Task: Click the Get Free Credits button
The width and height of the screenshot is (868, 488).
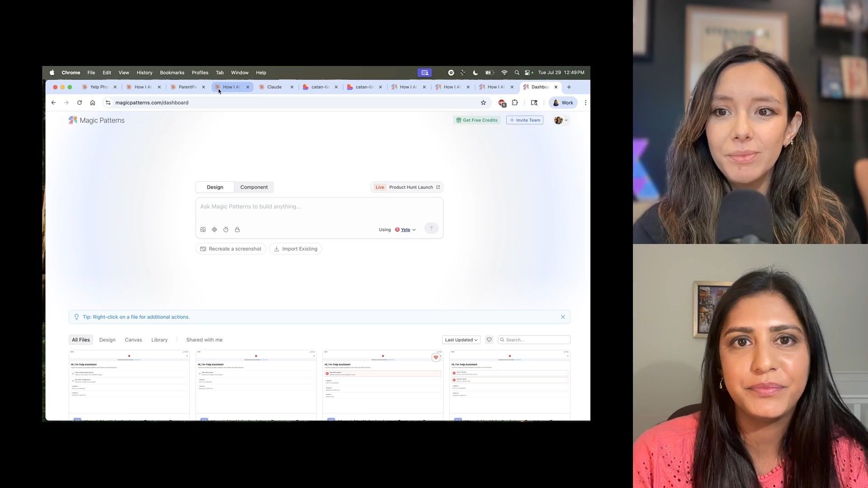Action: [477, 120]
